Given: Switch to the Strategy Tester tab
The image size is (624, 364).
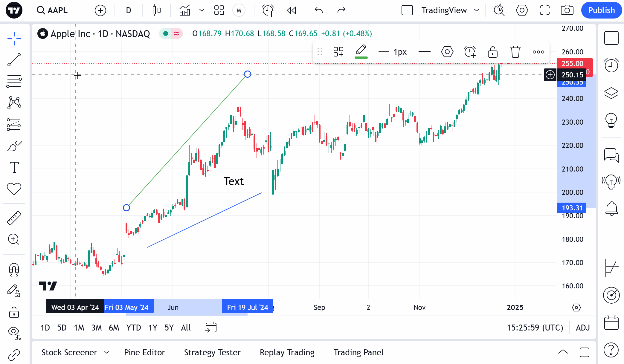Looking at the screenshot, I should [x=212, y=353].
